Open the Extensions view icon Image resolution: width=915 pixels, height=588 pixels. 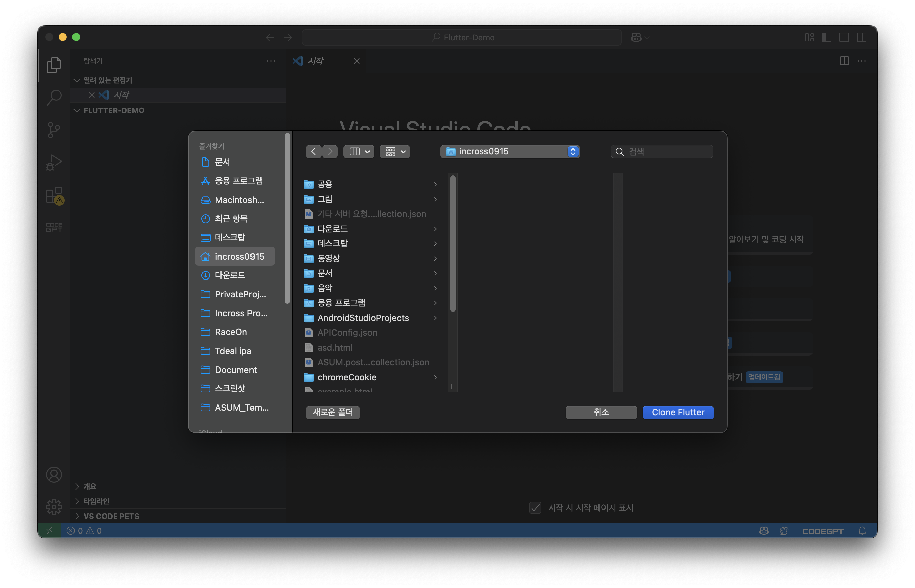54,196
